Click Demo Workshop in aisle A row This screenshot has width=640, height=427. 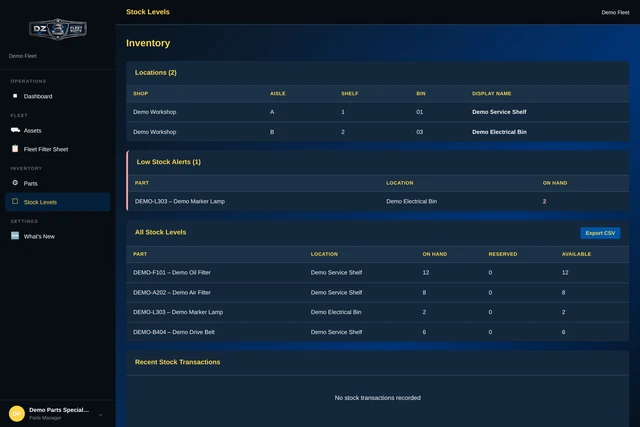point(155,112)
